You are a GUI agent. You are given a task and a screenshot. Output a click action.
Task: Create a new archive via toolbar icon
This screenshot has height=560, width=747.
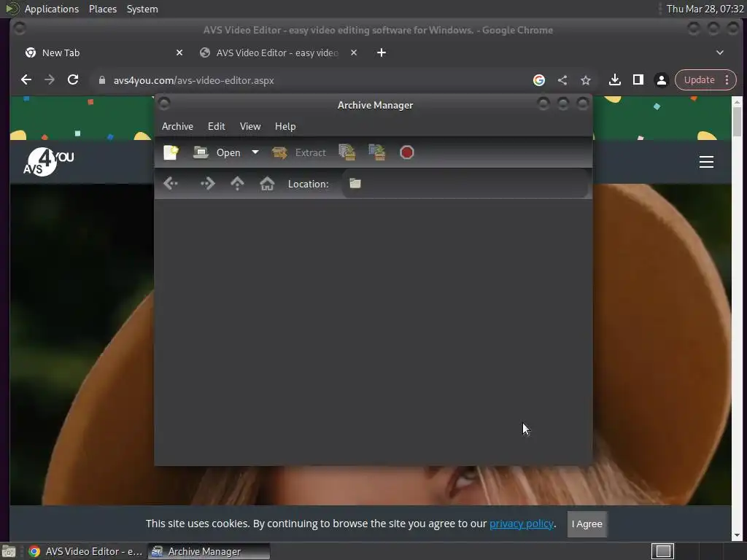171,152
